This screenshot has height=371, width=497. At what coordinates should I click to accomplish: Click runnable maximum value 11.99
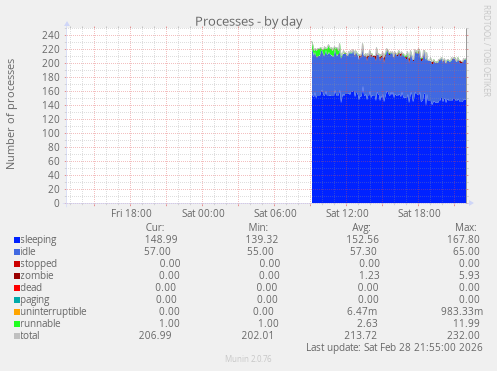(x=466, y=323)
